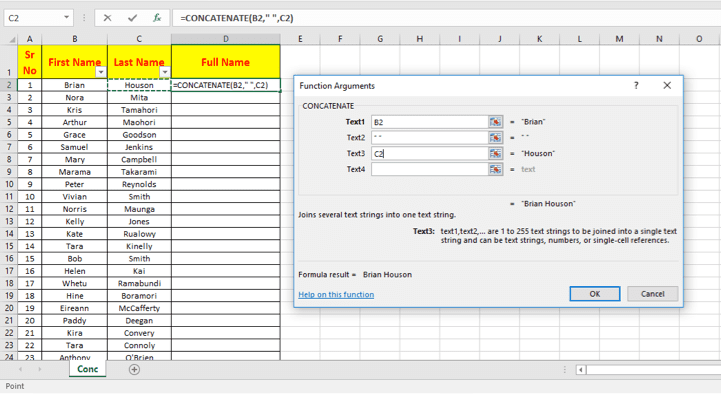Click OK in Function Arguments dialog
This screenshot has width=721, height=394.
pos(595,294)
